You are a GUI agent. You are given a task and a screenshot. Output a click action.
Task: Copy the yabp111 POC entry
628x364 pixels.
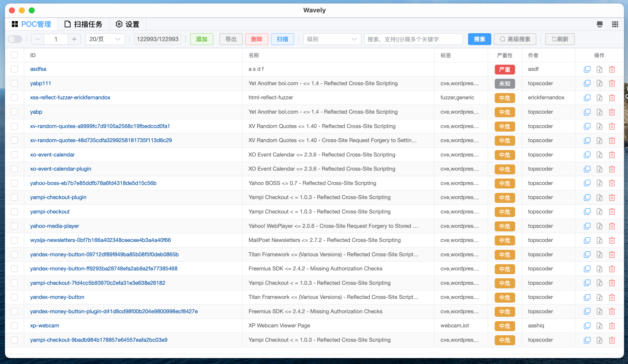tap(587, 83)
